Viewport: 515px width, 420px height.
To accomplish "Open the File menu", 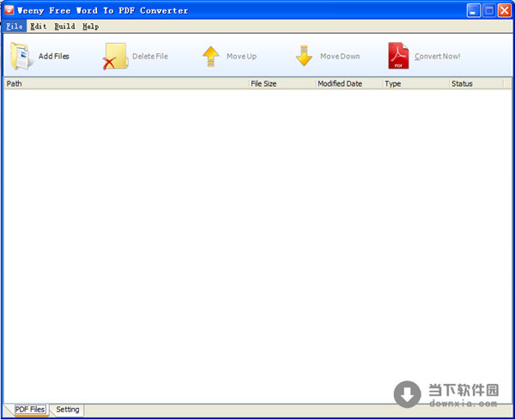I will [15, 27].
